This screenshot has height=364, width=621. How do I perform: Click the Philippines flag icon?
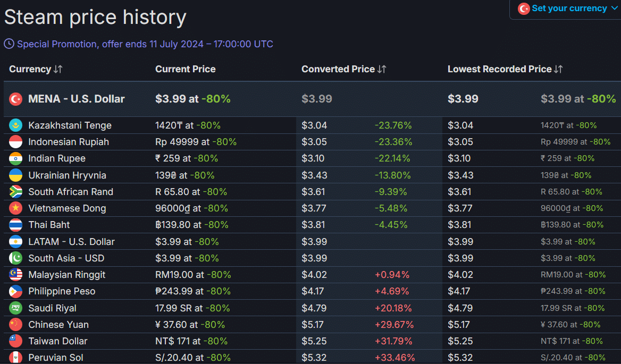tap(16, 292)
